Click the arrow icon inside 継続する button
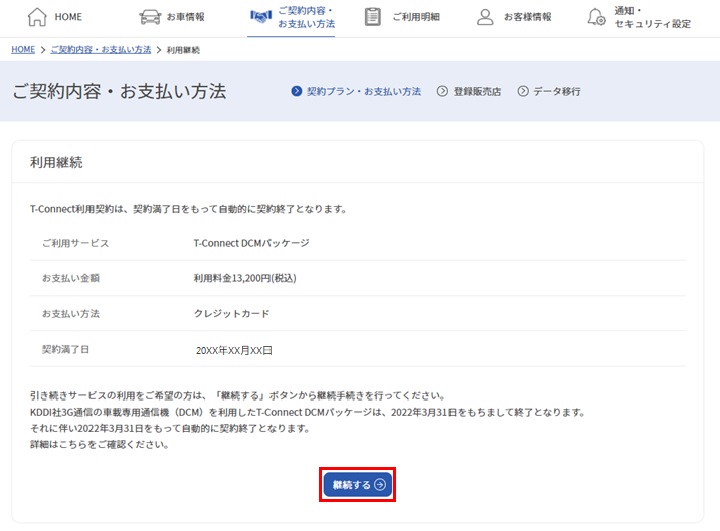This screenshot has width=720, height=531. coord(380,485)
